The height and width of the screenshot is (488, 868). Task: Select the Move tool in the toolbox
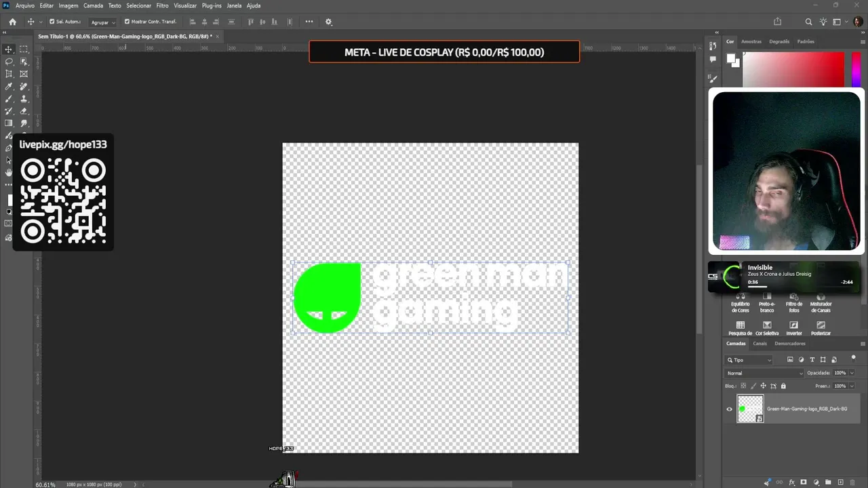coord(9,49)
